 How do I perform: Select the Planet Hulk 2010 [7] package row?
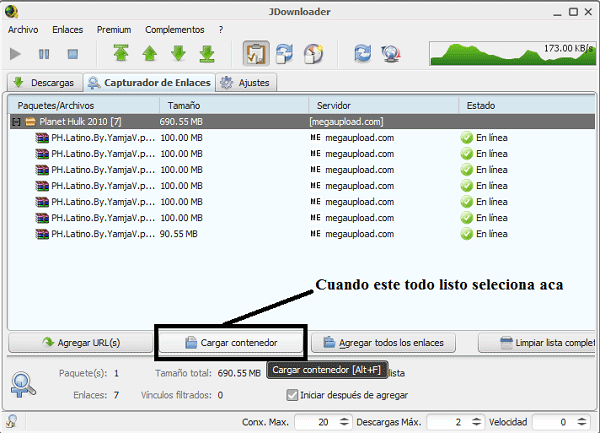coord(302,122)
